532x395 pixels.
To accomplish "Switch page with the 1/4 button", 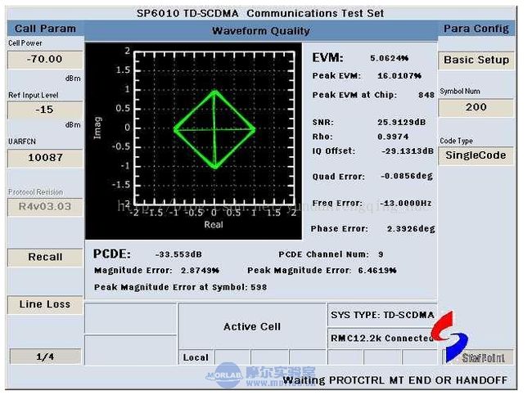I will point(45,357).
